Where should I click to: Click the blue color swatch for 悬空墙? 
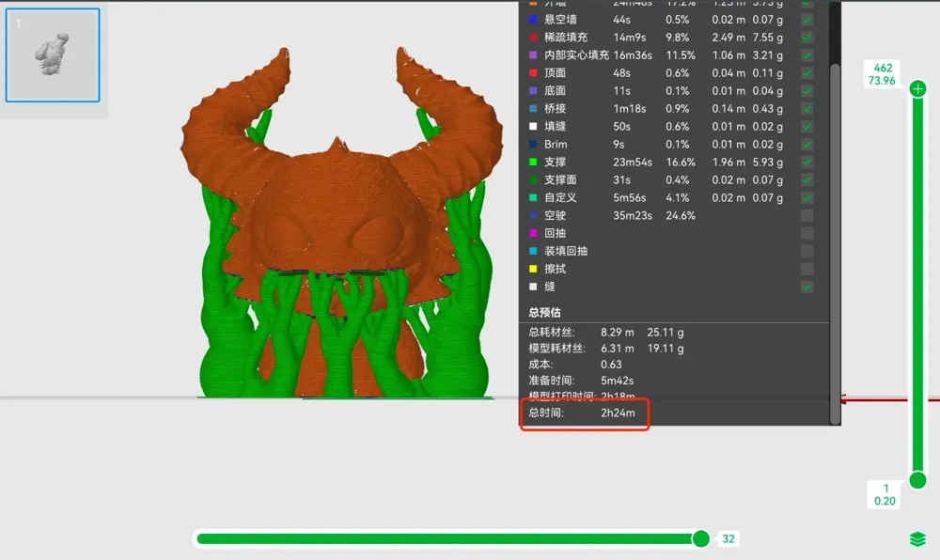533,20
